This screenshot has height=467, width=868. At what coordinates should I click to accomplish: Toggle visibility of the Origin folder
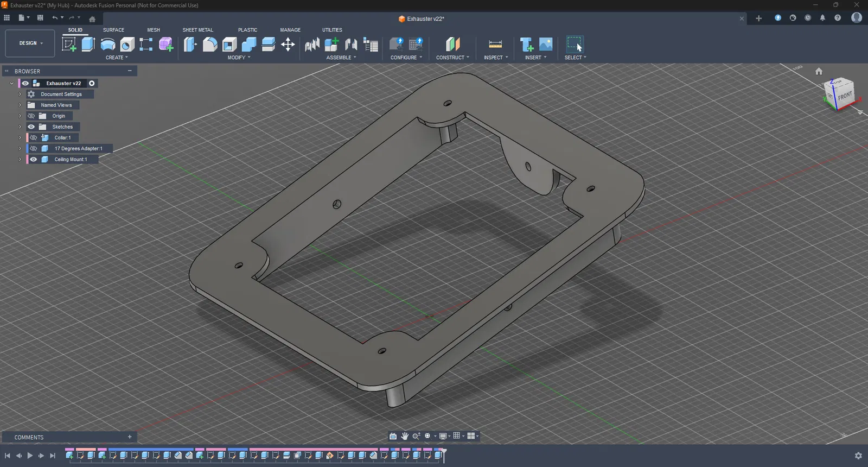(31, 116)
